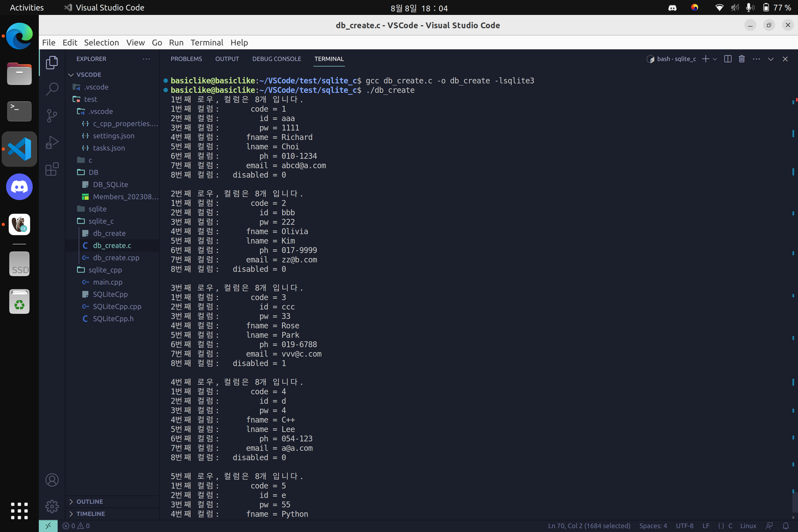Viewport: 798px width, 532px height.
Task: Click the notifications bell in status bar
Action: tap(786, 526)
